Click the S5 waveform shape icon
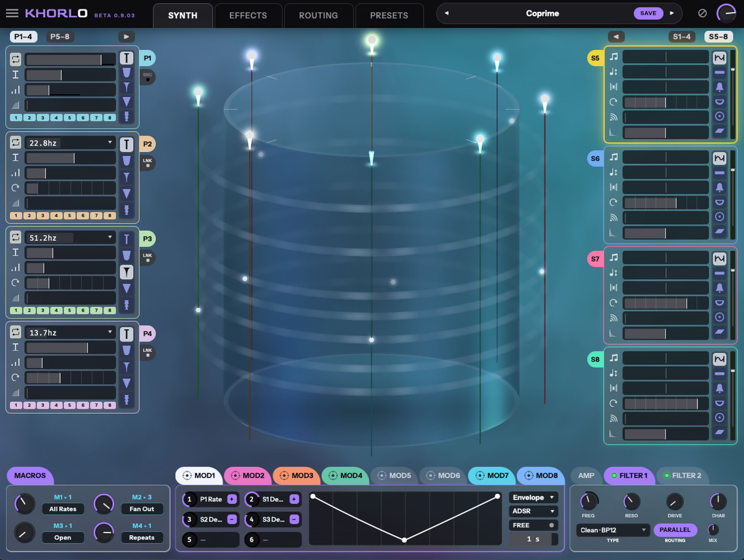The image size is (744, 560). tap(719, 58)
